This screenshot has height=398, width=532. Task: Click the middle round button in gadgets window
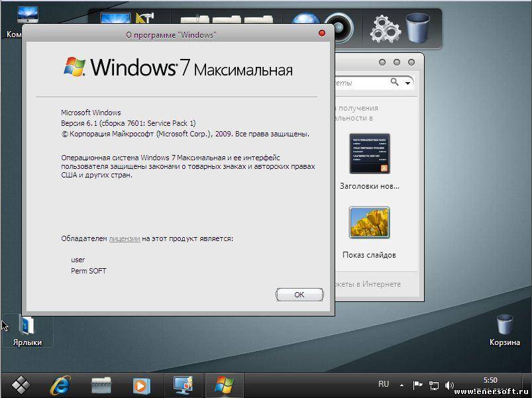397,62
